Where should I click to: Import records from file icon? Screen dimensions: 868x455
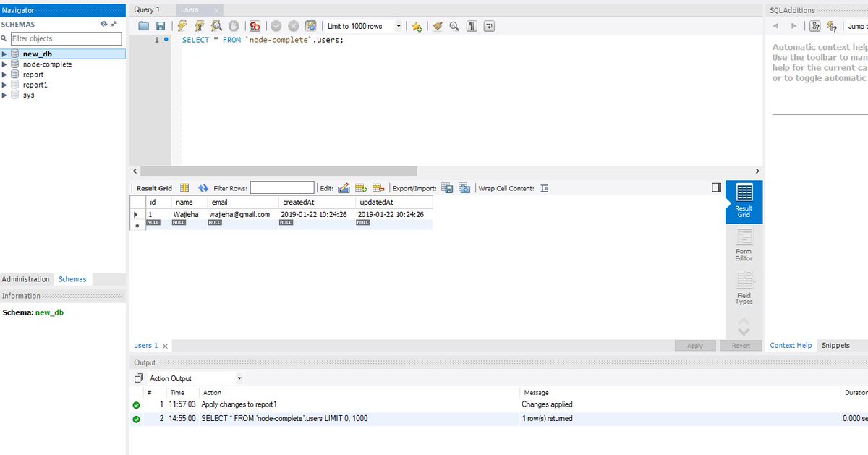pos(464,188)
